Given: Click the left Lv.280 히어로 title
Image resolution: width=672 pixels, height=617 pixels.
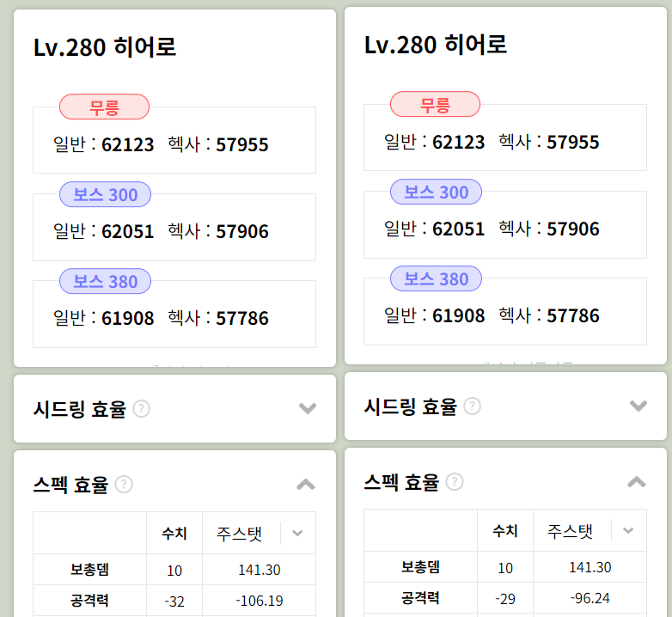Looking at the screenshot, I should click(x=105, y=47).
